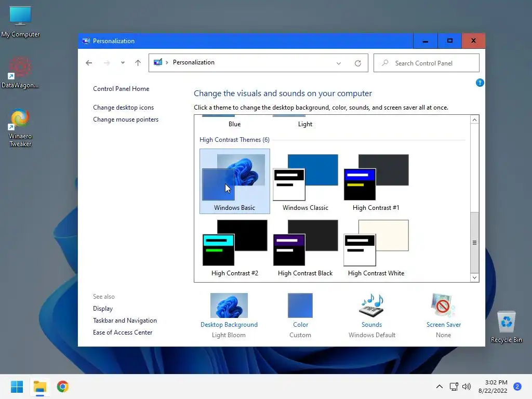This screenshot has height=399, width=532.
Task: Open notification center badge
Action: (517, 387)
